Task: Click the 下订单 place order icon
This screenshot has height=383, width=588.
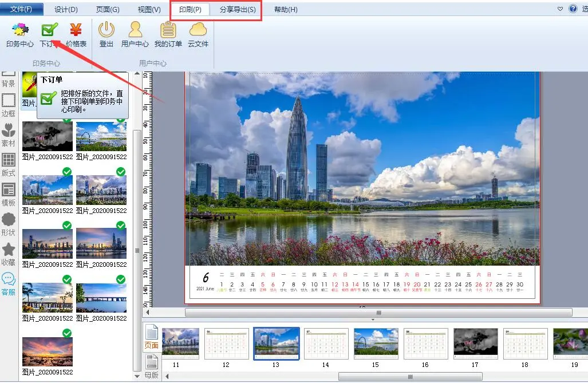Action: (50, 33)
